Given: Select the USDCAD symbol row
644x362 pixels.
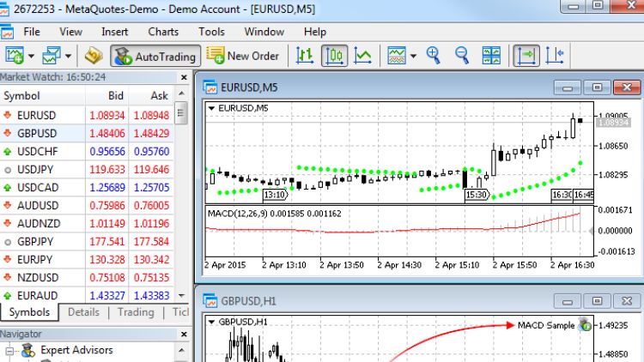Looking at the screenshot, I should click(x=87, y=188).
